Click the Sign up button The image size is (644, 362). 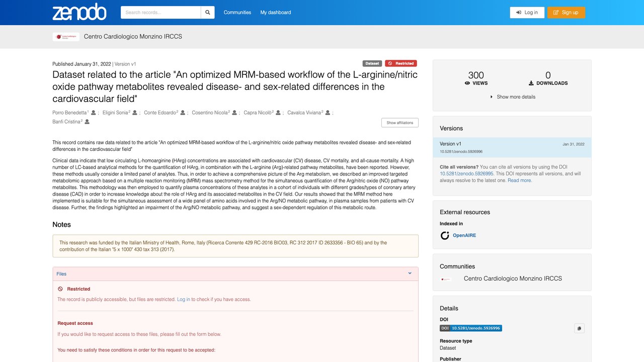[566, 13]
